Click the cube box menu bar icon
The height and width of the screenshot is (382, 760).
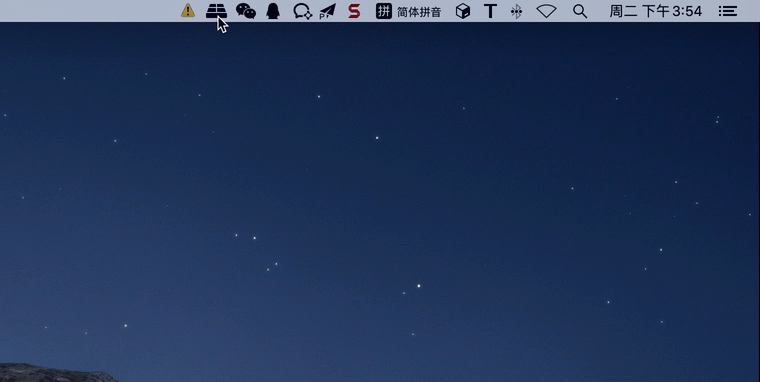tap(463, 11)
